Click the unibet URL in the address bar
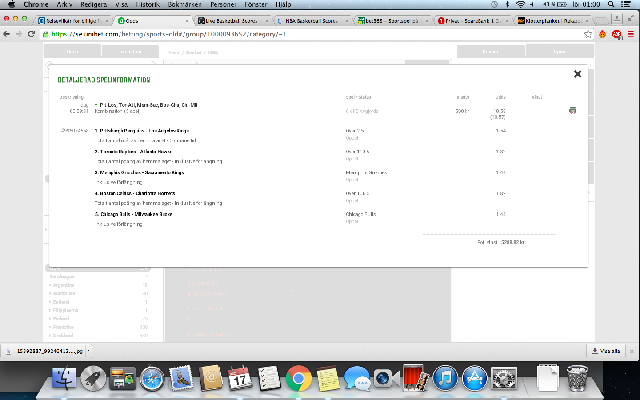This screenshot has height=400, width=640. coord(169,34)
